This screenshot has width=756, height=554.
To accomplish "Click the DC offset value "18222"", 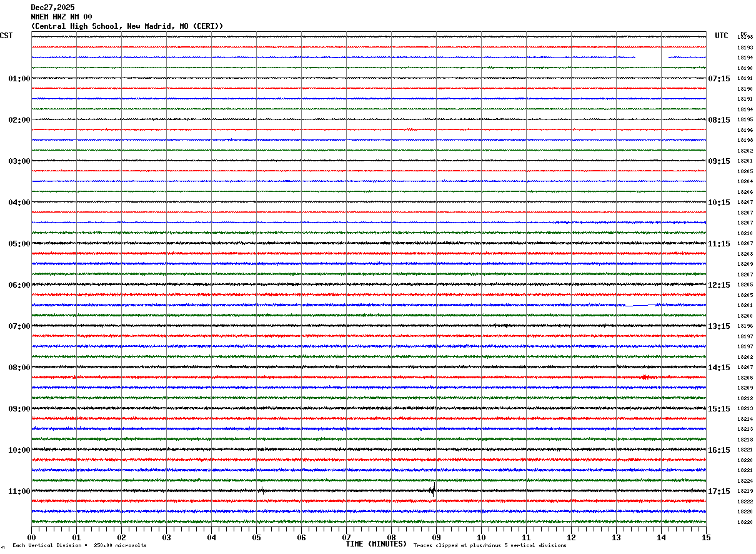I will [745, 501].
